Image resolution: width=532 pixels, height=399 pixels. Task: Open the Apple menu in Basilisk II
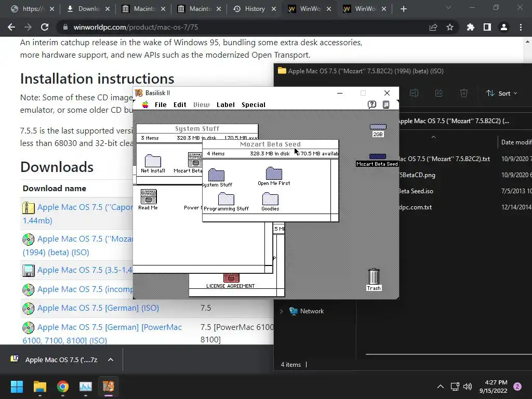(x=145, y=104)
